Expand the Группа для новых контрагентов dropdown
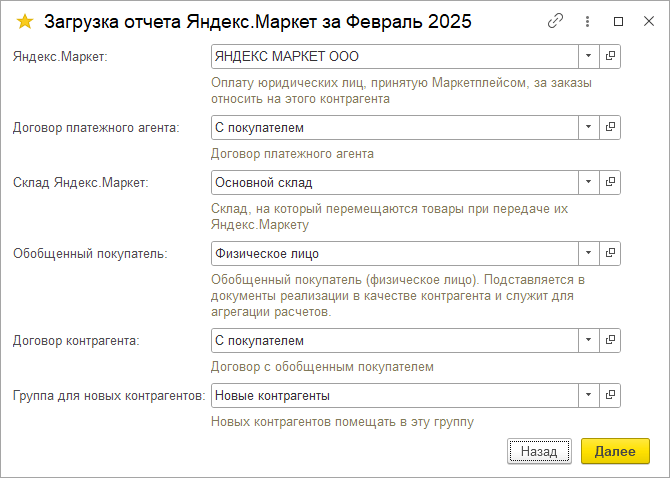The image size is (670, 478). tap(589, 396)
